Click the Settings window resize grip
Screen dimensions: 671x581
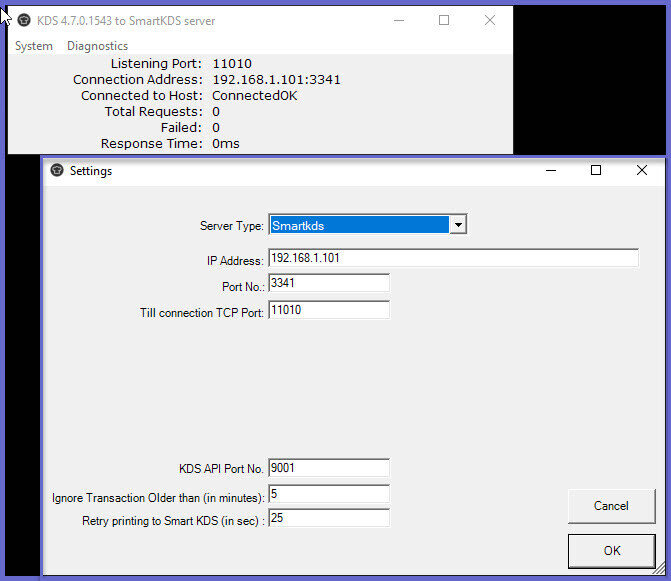pyautogui.click(x=658, y=569)
